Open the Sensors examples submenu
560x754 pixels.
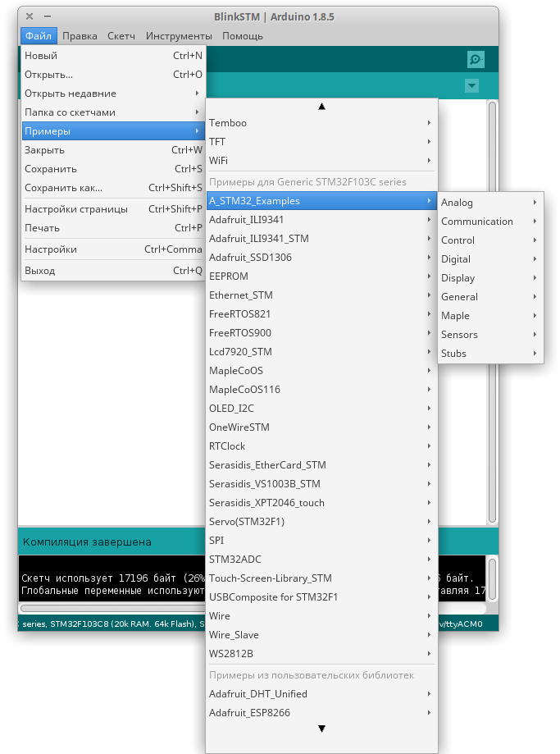490,334
